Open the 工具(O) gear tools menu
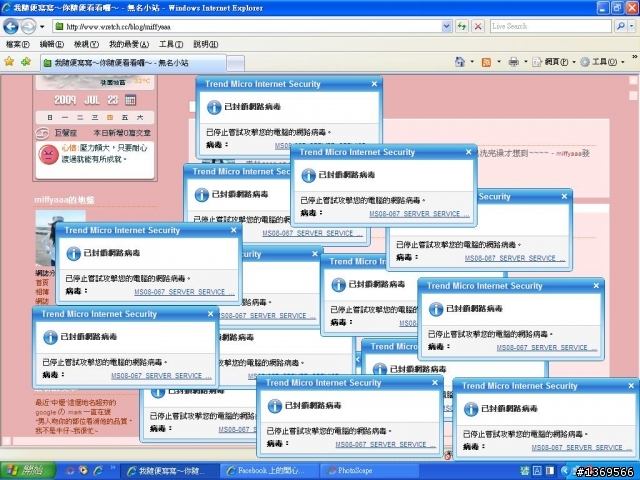The height and width of the screenshot is (480, 640). tap(602, 62)
